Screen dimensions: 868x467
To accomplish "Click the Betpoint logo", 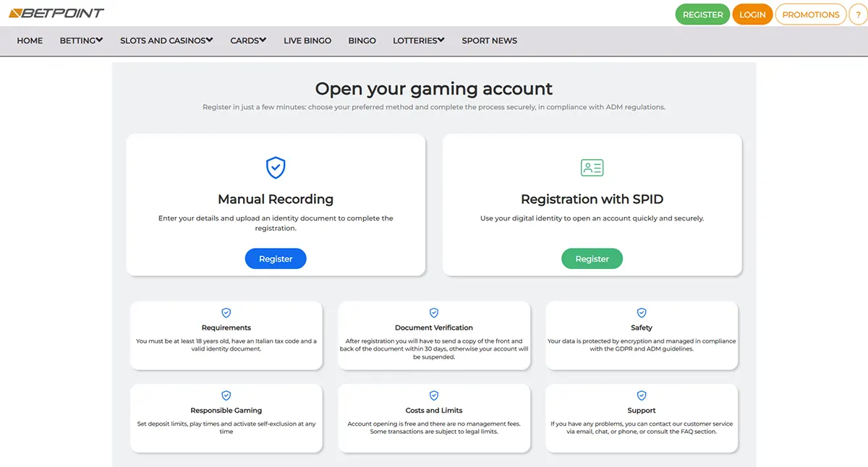I will [56, 13].
